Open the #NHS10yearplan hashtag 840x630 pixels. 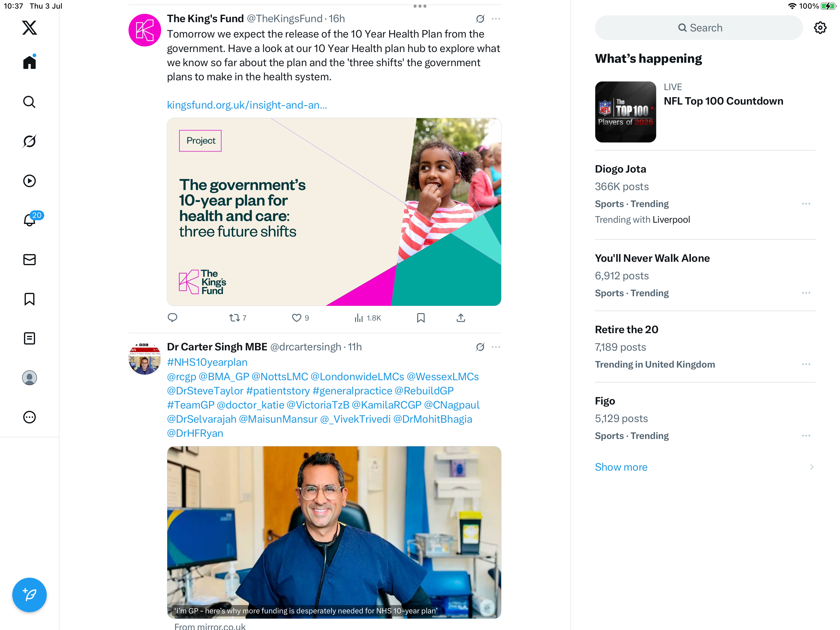point(207,362)
